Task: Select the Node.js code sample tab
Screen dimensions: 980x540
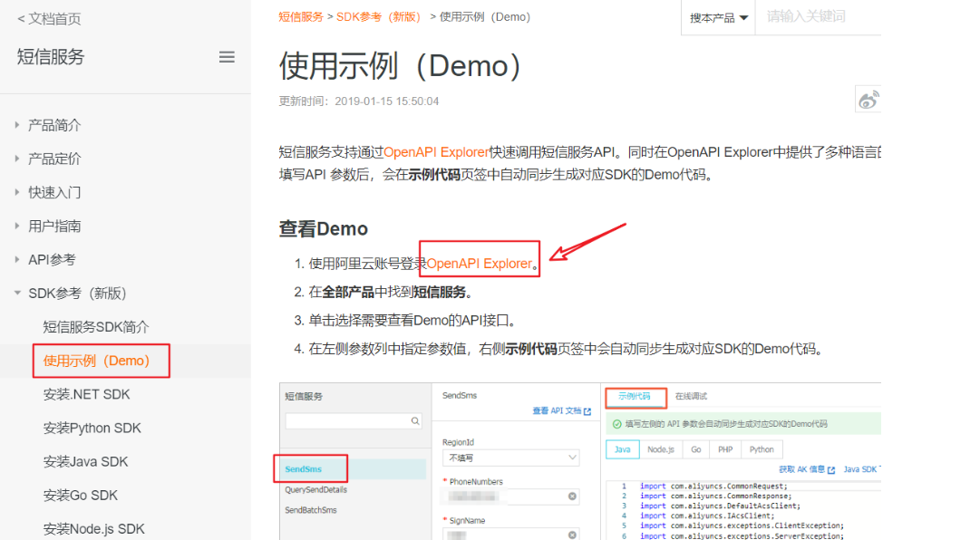Action: coord(661,448)
